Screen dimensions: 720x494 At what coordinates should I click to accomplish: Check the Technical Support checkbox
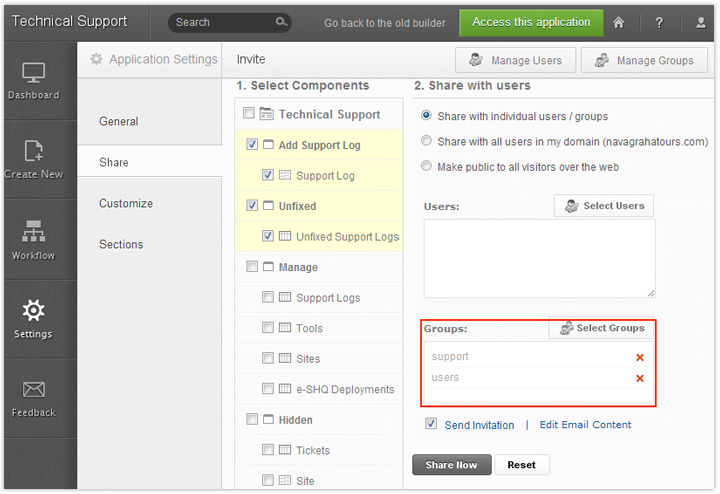(249, 114)
